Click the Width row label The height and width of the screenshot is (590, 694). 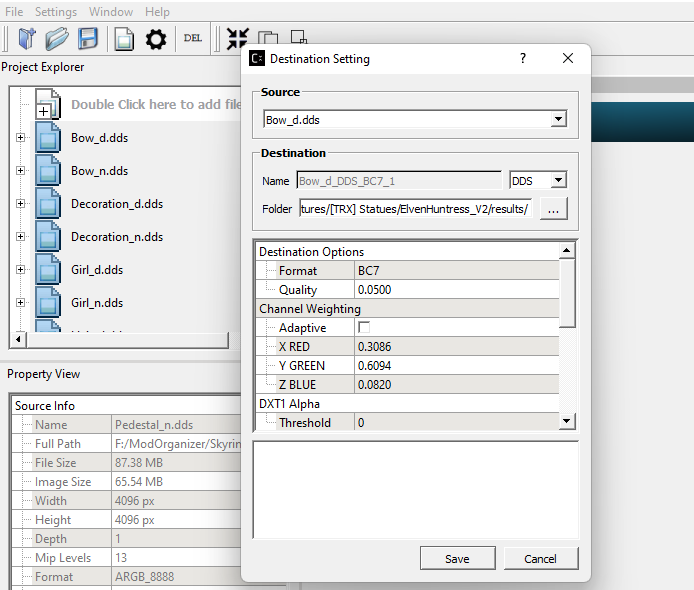pos(51,501)
